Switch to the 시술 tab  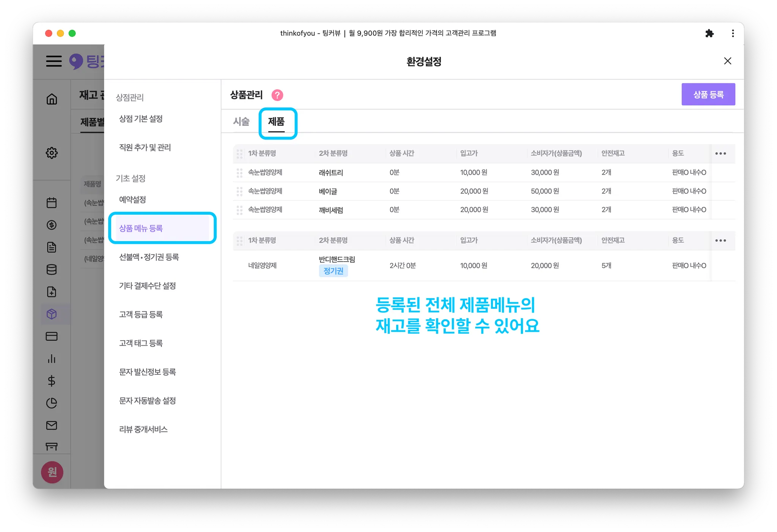[x=241, y=121]
